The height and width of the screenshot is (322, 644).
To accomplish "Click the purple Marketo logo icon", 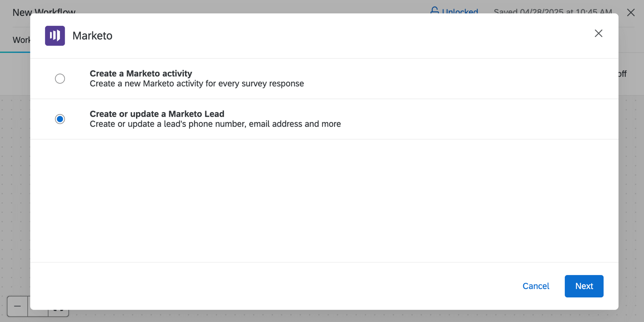I will (x=55, y=36).
